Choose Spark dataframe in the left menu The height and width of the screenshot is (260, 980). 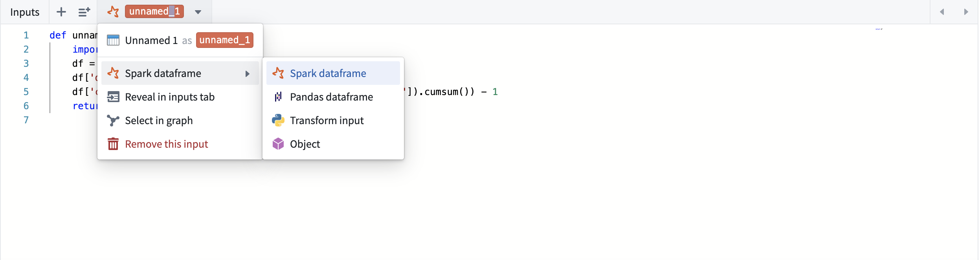pos(180,73)
